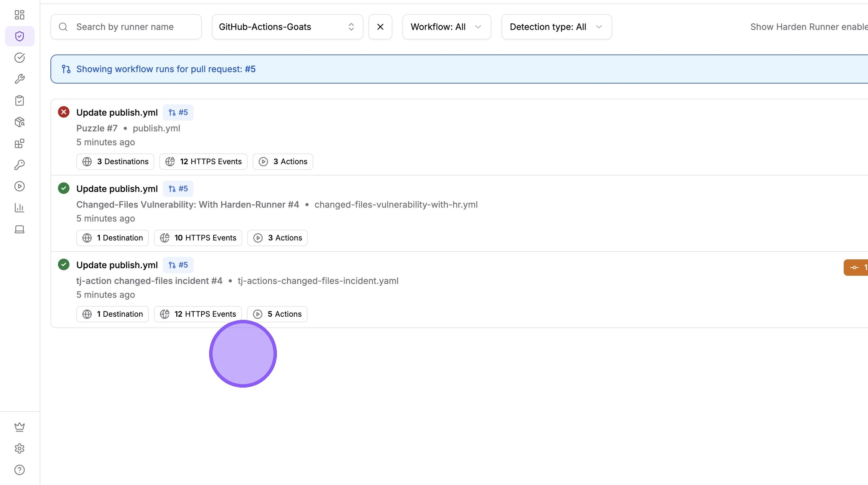Open the wrench tools icon in sidebar
This screenshot has height=485, width=868.
[x=20, y=79]
